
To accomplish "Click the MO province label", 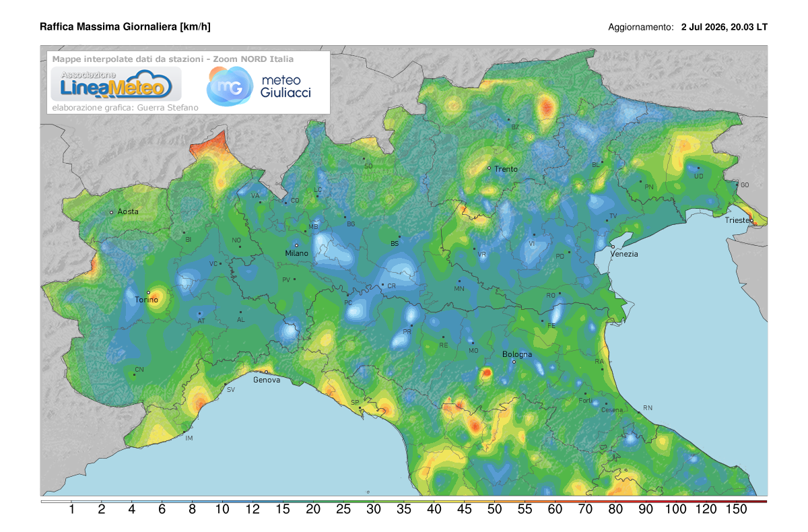I will pyautogui.click(x=473, y=351).
